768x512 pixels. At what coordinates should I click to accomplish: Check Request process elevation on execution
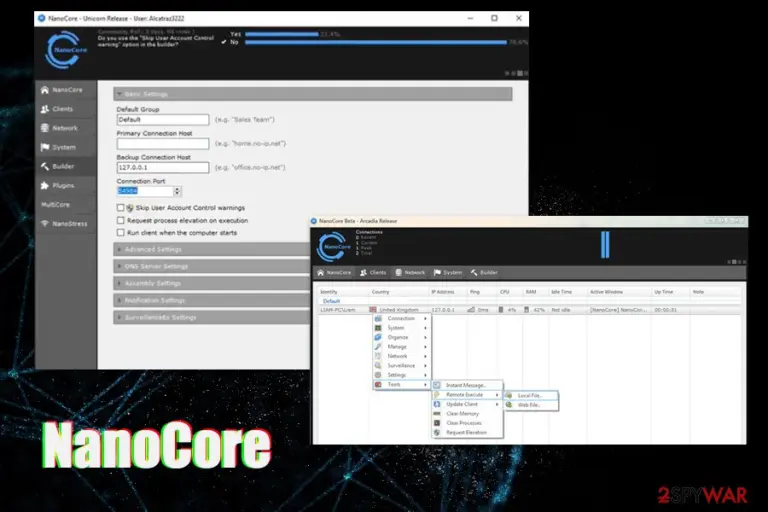(120, 220)
